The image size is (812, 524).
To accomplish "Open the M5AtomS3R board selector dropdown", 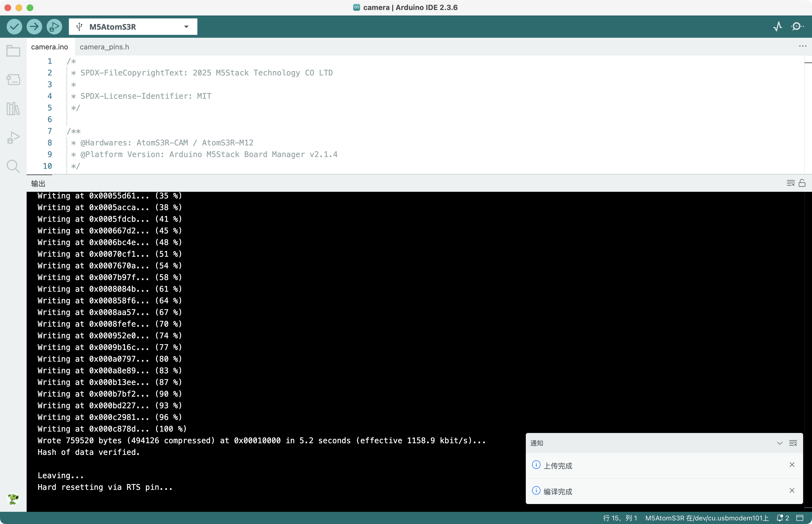I will click(x=133, y=27).
